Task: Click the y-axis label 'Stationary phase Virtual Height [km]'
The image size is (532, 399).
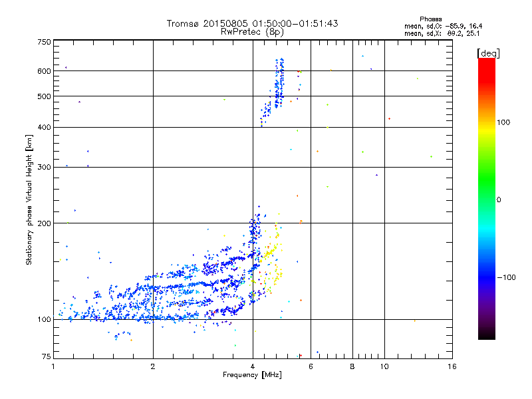Action: coord(29,200)
